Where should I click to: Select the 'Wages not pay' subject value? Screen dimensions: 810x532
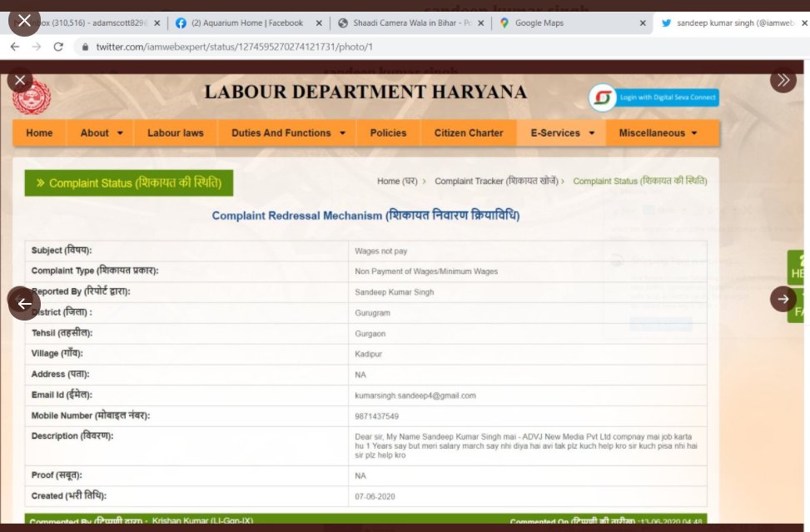[380, 251]
